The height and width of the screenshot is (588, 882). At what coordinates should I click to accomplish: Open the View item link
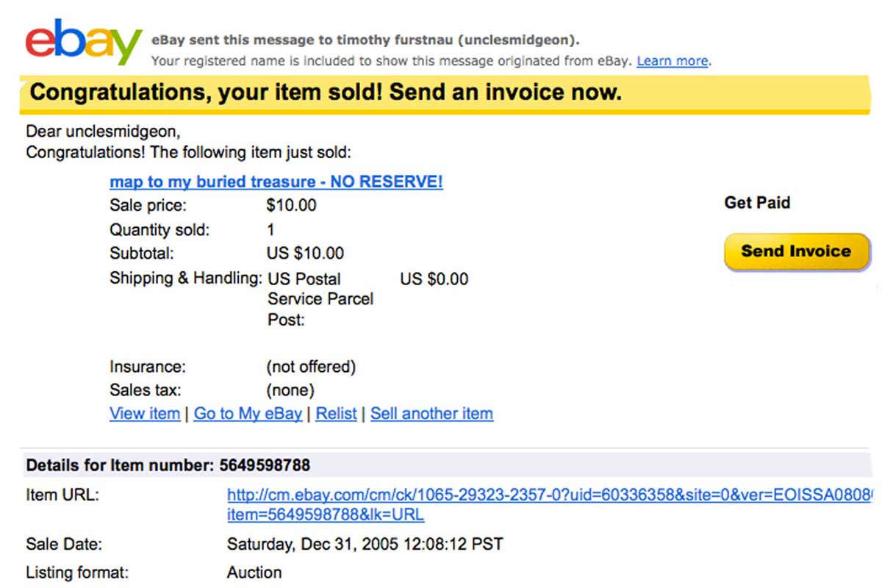(x=145, y=414)
